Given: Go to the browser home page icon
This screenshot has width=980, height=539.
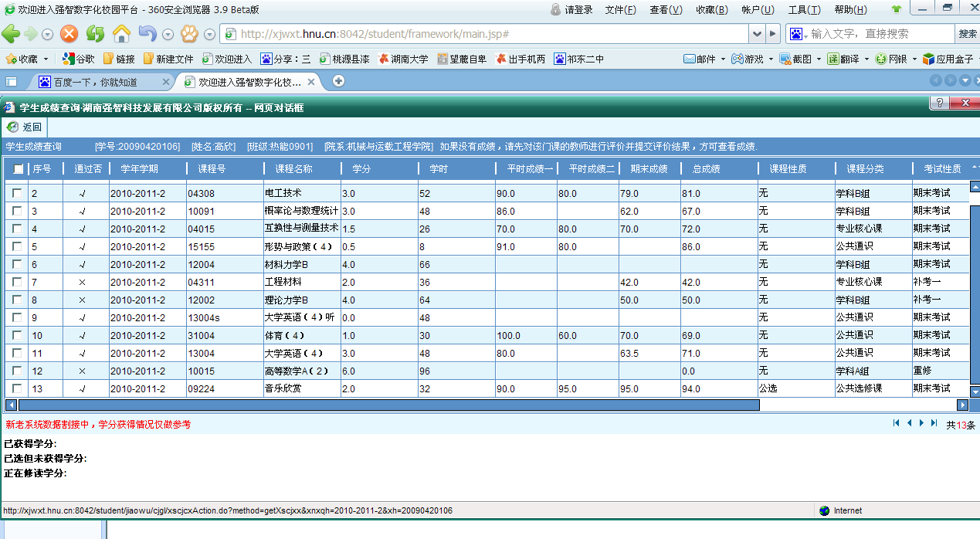Looking at the screenshot, I should pyautogui.click(x=121, y=34).
